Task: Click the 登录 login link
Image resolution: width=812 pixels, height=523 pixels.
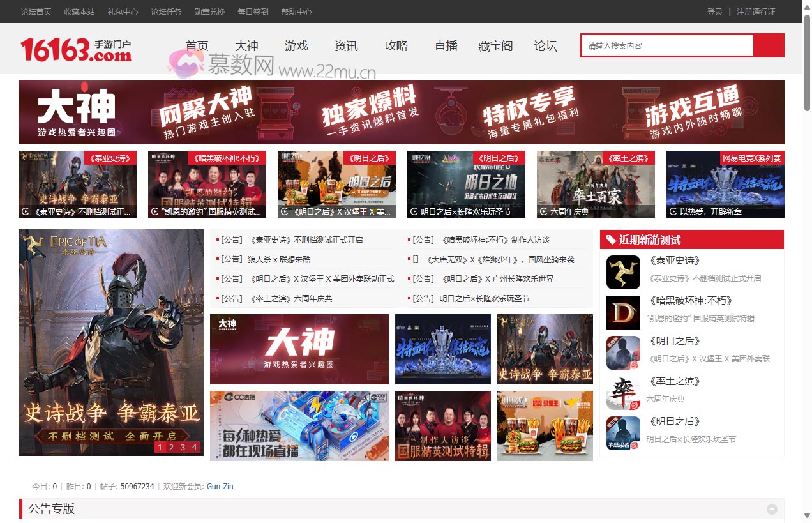Action: pyautogui.click(x=714, y=11)
